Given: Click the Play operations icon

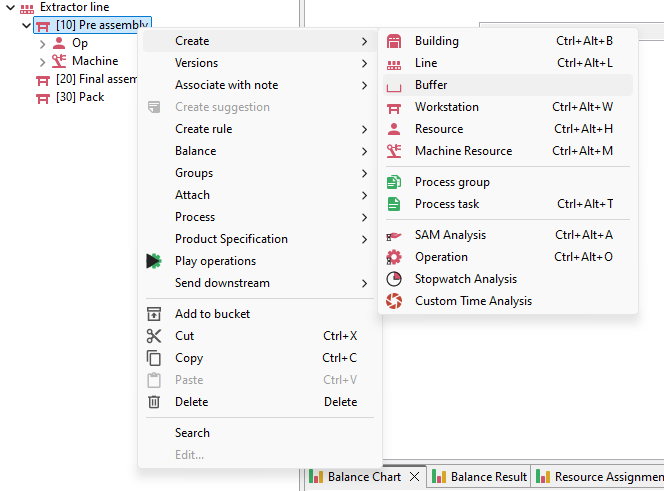Looking at the screenshot, I should [x=154, y=261].
